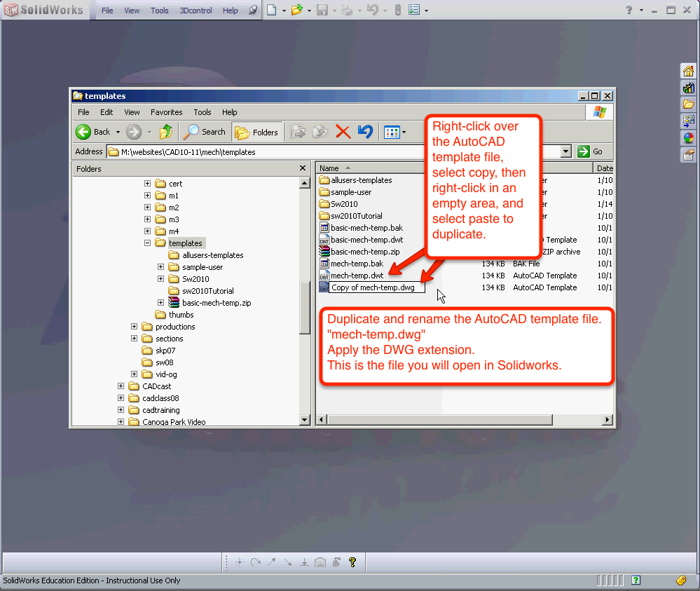Expand the productions folder node
Viewport: 700px width, 591px height.
click(134, 327)
